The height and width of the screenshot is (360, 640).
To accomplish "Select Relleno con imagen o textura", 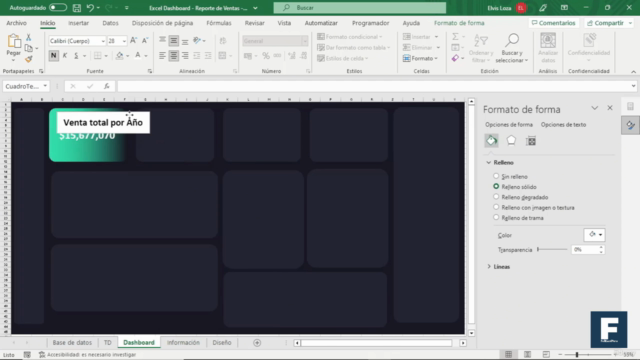I will tap(496, 207).
